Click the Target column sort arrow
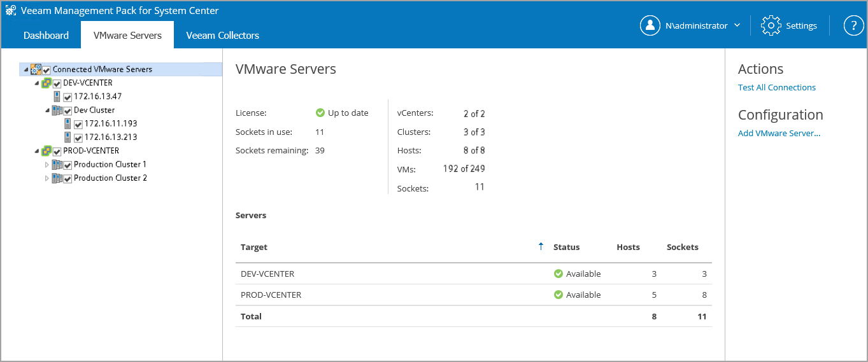Image resolution: width=868 pixels, height=362 pixels. point(541,247)
